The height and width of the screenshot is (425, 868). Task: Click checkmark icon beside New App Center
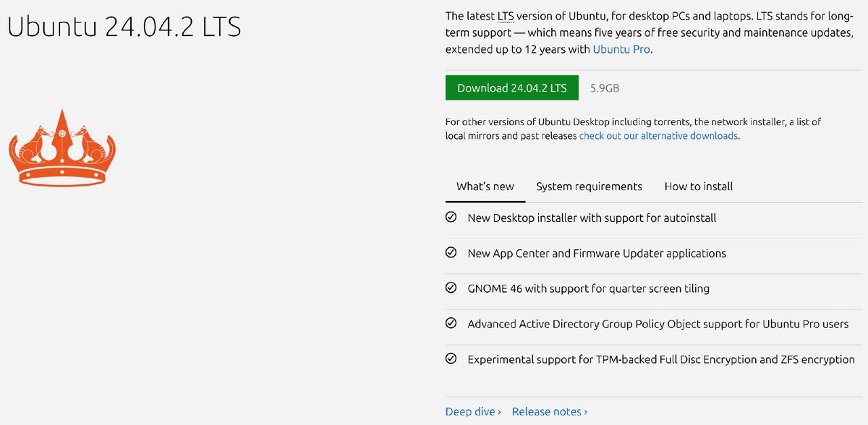click(451, 253)
